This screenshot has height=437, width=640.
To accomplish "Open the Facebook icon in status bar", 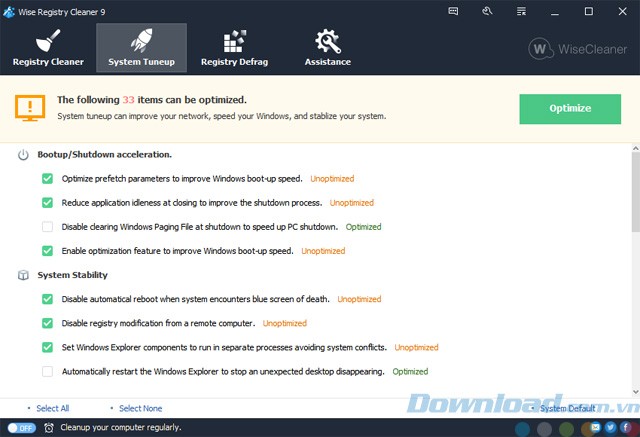I will (625, 428).
